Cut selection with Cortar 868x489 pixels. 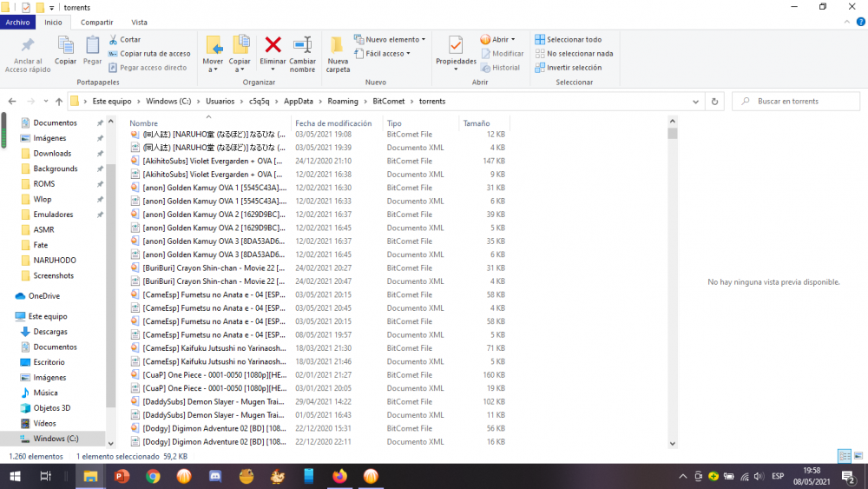click(125, 39)
